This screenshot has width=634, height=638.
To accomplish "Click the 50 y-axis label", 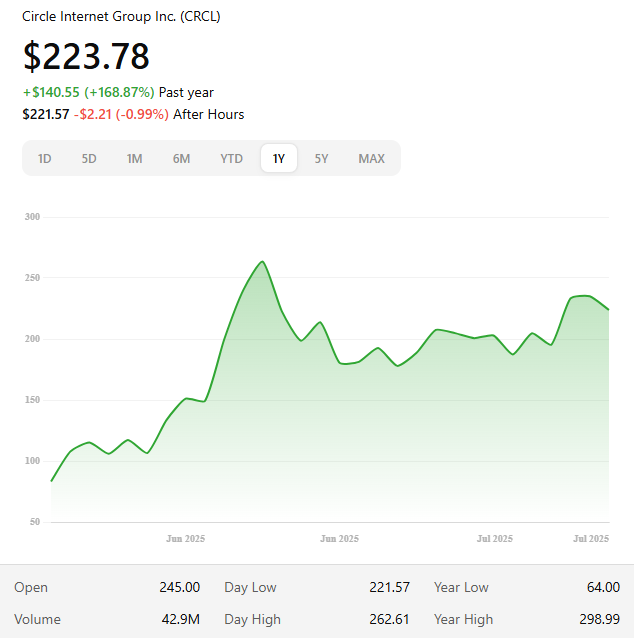I will tap(35, 522).
